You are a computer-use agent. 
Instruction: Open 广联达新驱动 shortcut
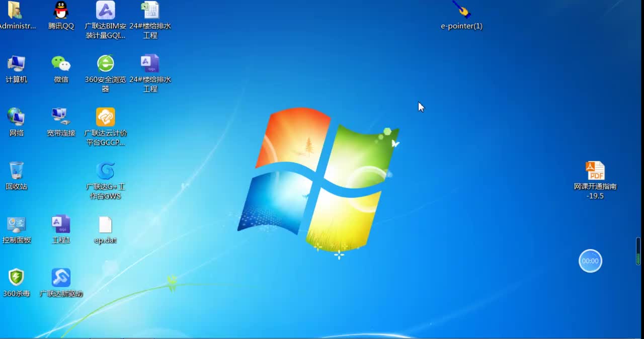click(61, 277)
